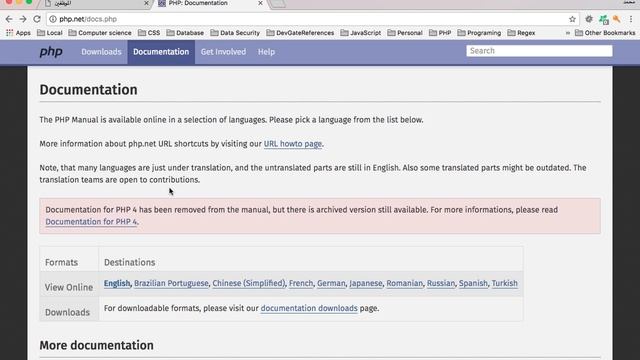This screenshot has width=640, height=360.
Task: Click the Formats column header
Action: (61, 262)
